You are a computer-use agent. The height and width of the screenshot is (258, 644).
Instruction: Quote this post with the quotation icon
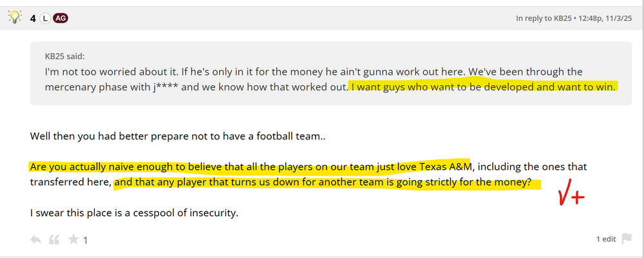coord(55,240)
